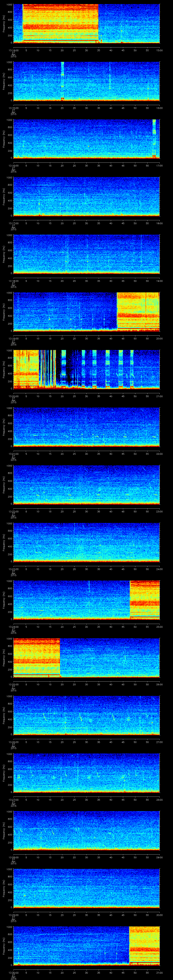Select the '13:22:00' time label

(13, 511)
